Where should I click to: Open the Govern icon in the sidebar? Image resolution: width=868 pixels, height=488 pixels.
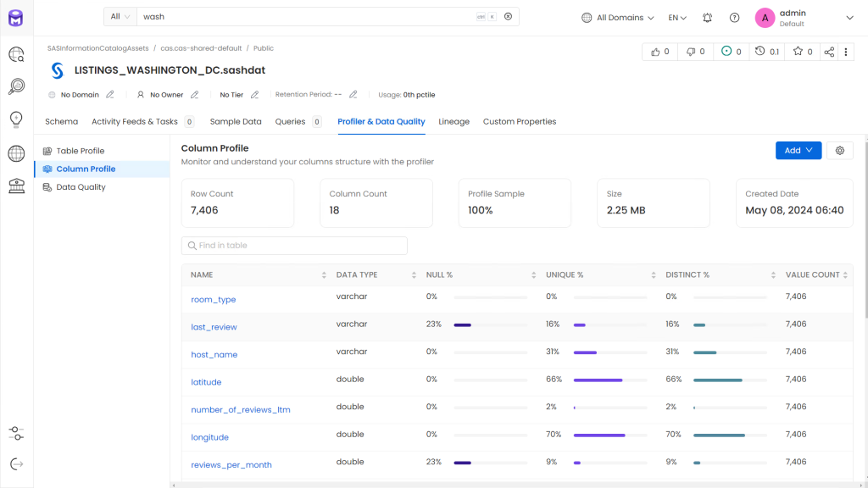pyautogui.click(x=16, y=186)
